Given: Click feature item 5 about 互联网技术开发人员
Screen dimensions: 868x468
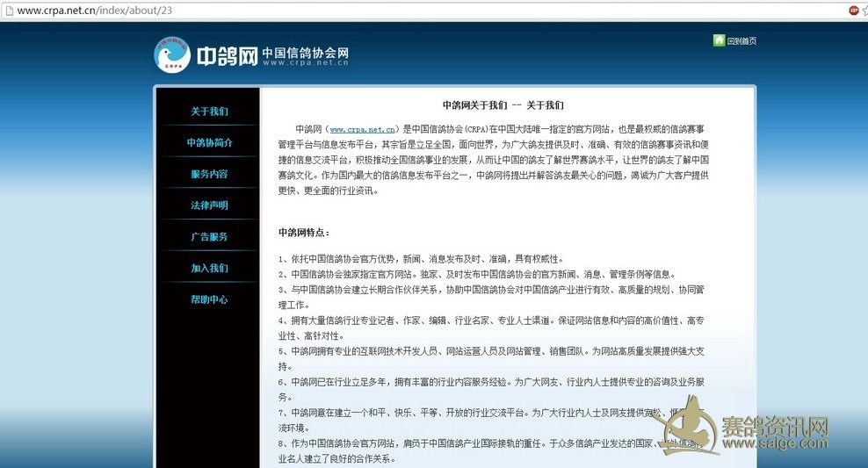Looking at the screenshot, I should coord(492,358).
